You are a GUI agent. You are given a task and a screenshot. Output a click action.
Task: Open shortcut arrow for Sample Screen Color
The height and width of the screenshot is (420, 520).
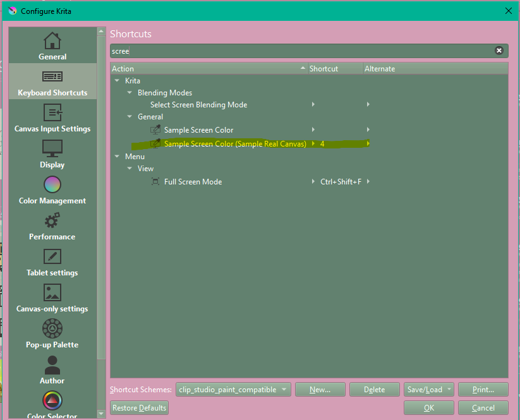313,129
